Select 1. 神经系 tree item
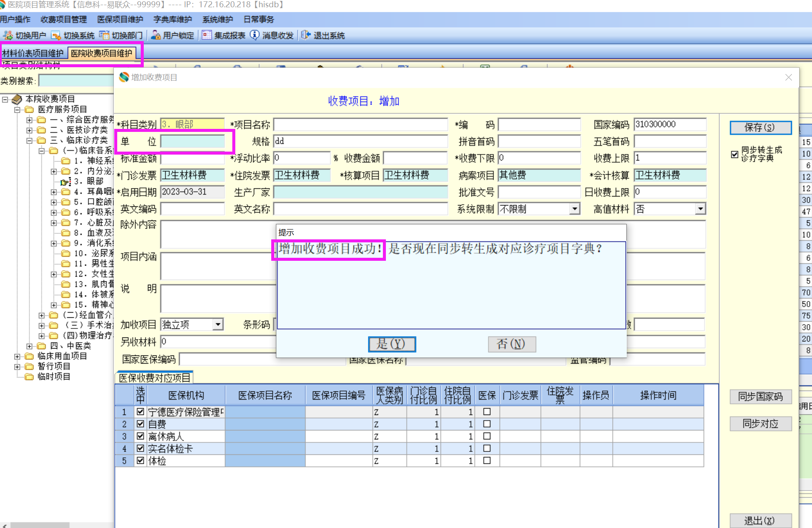 click(x=93, y=161)
